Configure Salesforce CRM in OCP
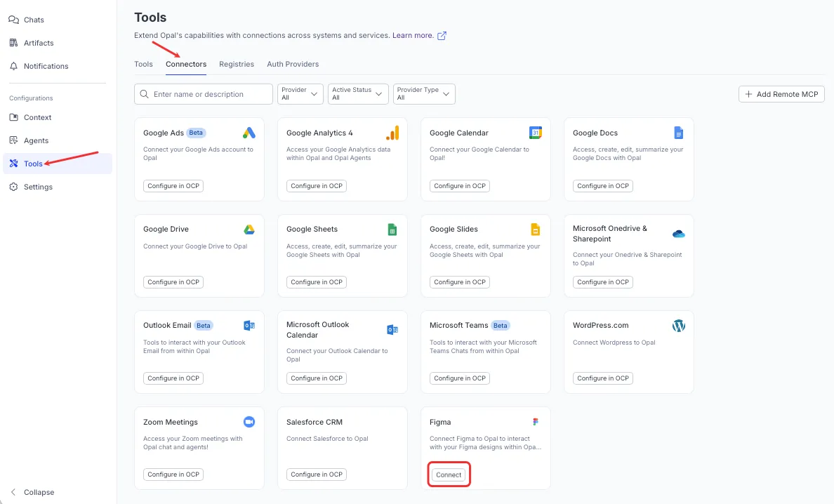This screenshot has width=834, height=504. [x=317, y=475]
